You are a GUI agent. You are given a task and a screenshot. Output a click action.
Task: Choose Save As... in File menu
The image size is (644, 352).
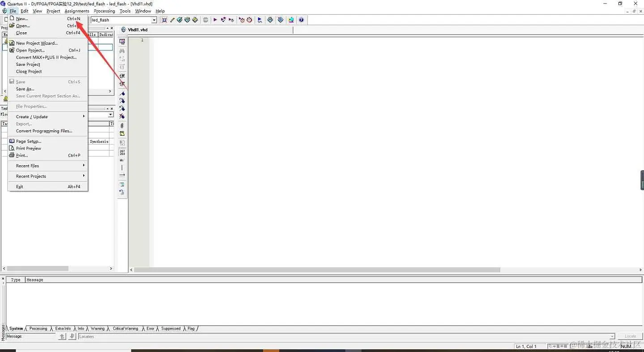48,89
